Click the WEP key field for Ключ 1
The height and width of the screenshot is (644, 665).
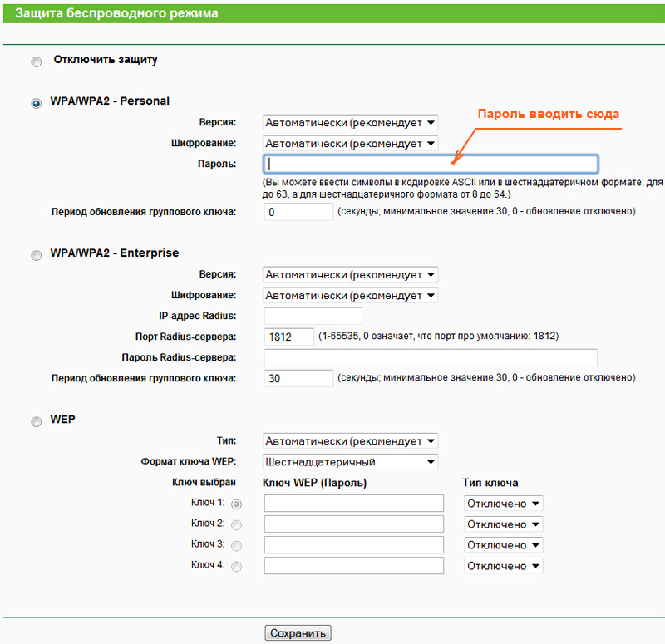(x=354, y=504)
